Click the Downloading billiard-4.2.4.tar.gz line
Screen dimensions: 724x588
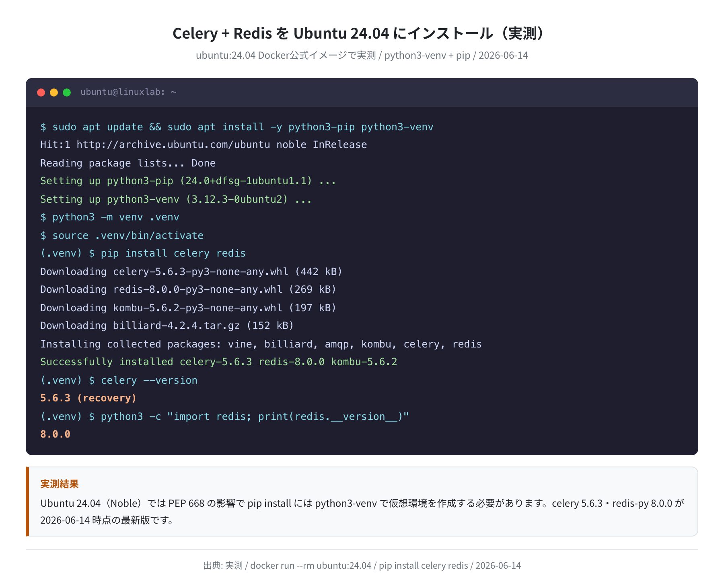point(167,326)
